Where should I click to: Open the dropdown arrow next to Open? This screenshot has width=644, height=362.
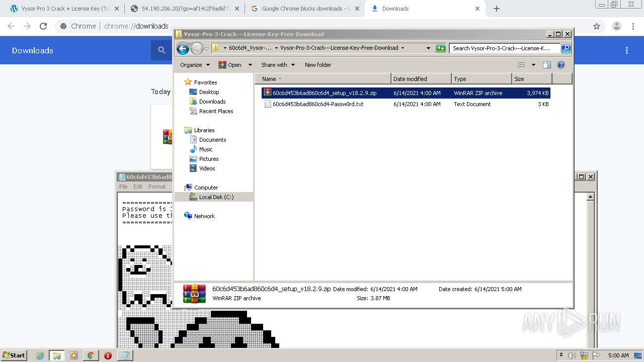(250, 65)
